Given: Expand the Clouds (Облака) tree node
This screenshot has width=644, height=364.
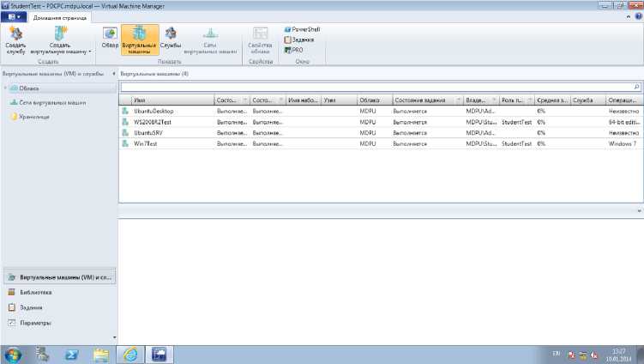Looking at the screenshot, I should (x=5, y=88).
